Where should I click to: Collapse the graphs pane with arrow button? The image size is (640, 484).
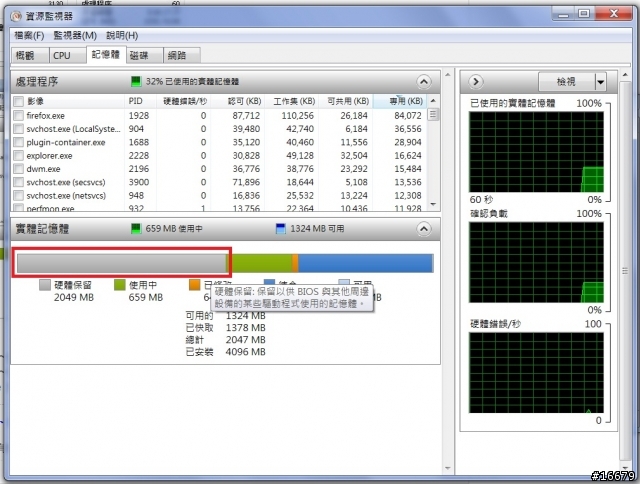click(476, 82)
